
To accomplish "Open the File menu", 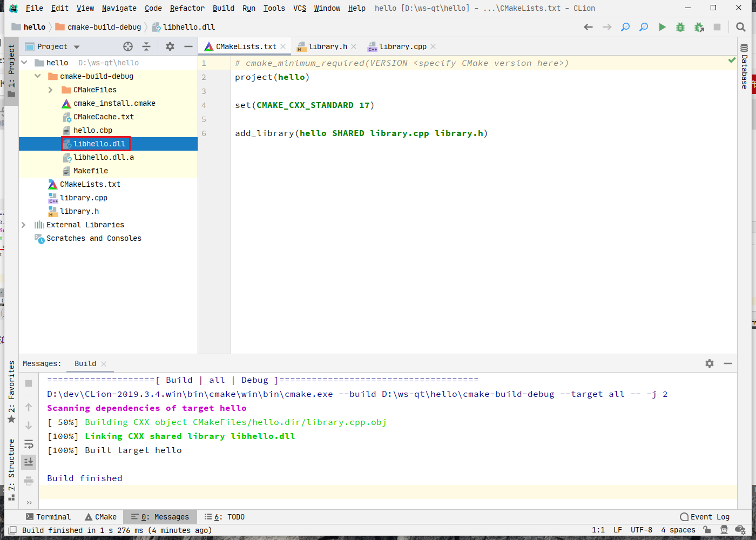I will pos(34,8).
